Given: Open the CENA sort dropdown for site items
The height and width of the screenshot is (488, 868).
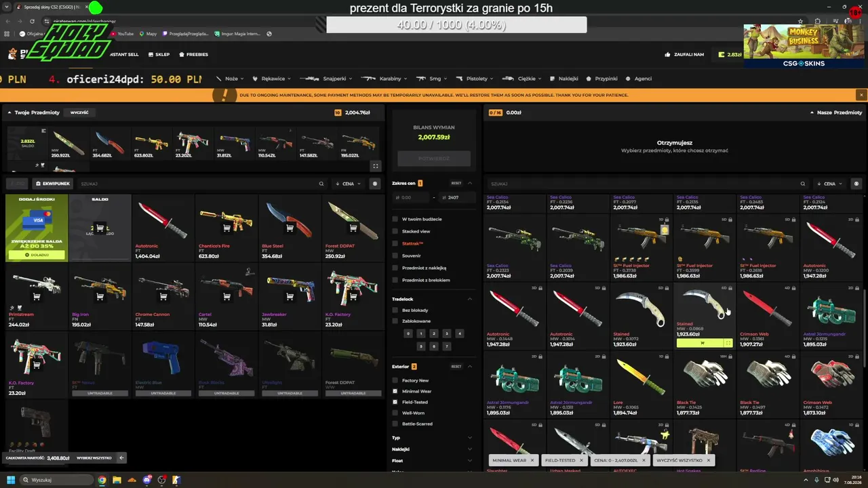Looking at the screenshot, I should pyautogui.click(x=830, y=184).
